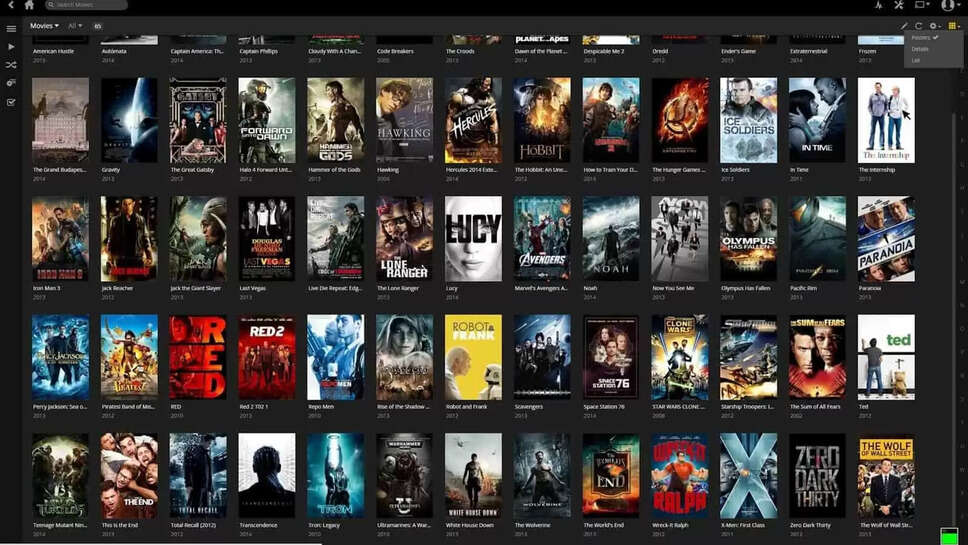
Task: Open How to Train Your Dragon poster
Action: tap(611, 120)
